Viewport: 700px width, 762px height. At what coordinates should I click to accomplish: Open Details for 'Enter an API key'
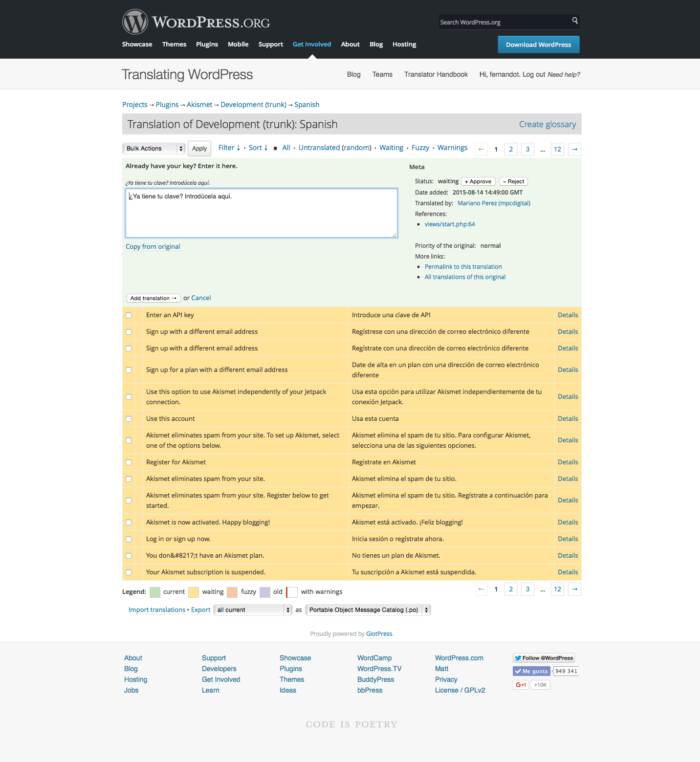568,315
